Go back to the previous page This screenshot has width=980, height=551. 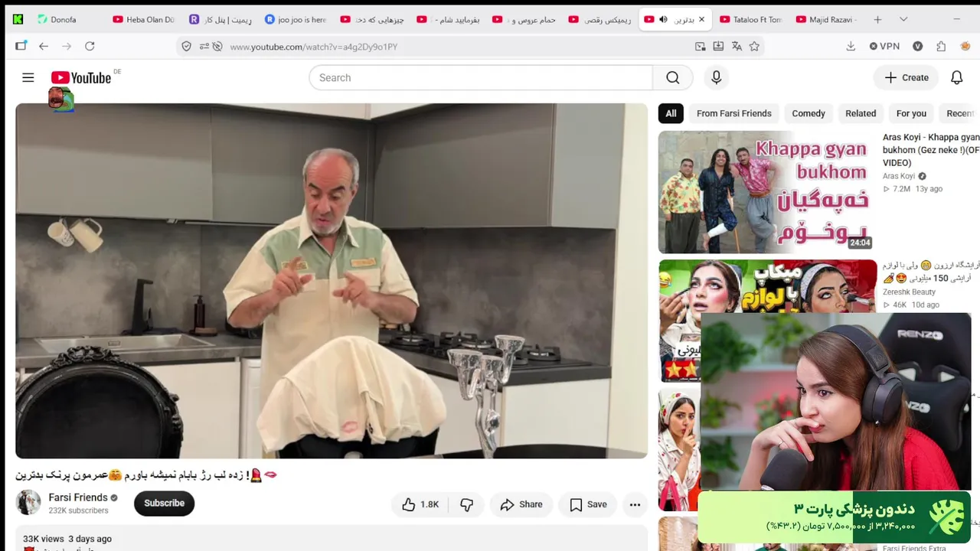(44, 47)
